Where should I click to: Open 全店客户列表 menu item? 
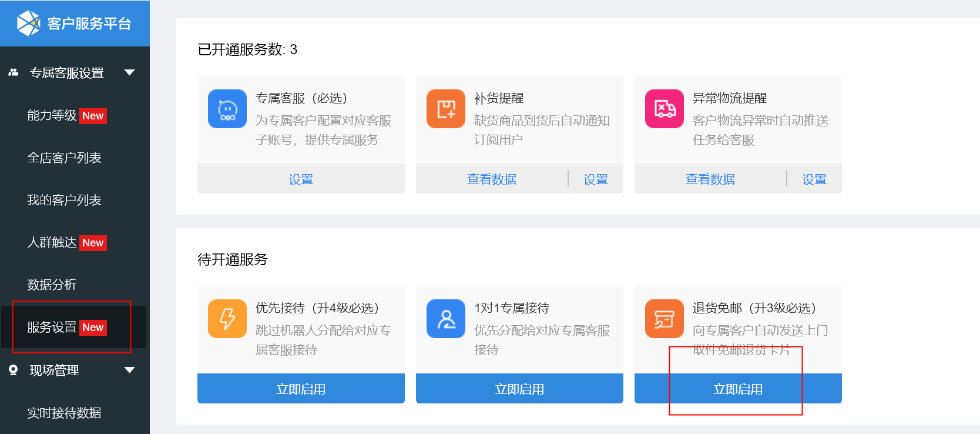(x=64, y=158)
